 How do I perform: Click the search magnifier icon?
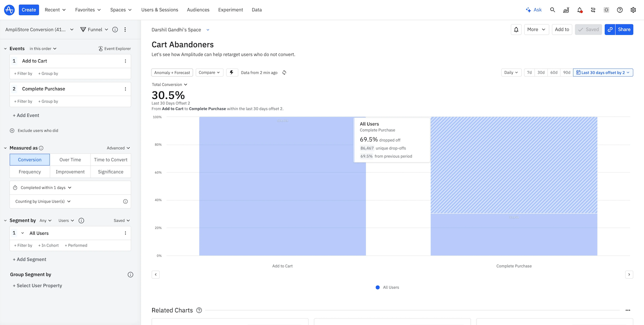[552, 10]
